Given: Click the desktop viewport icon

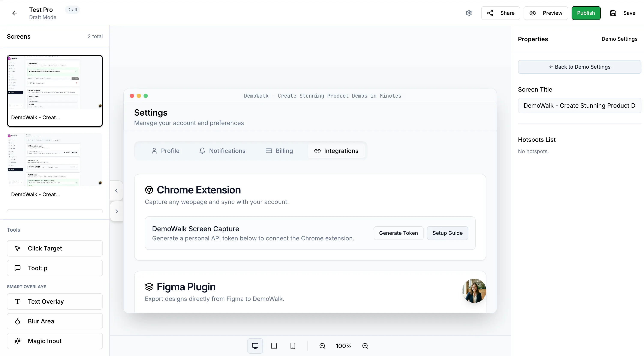Looking at the screenshot, I should coord(255,346).
